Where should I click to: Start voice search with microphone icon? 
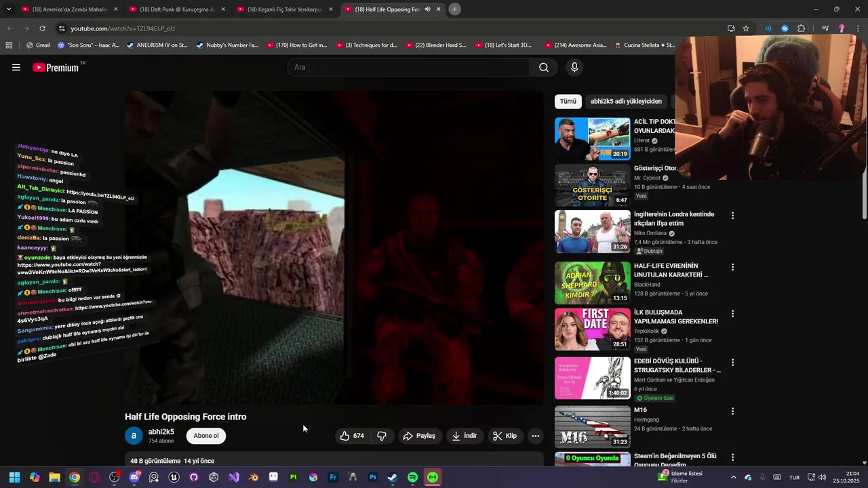[574, 67]
